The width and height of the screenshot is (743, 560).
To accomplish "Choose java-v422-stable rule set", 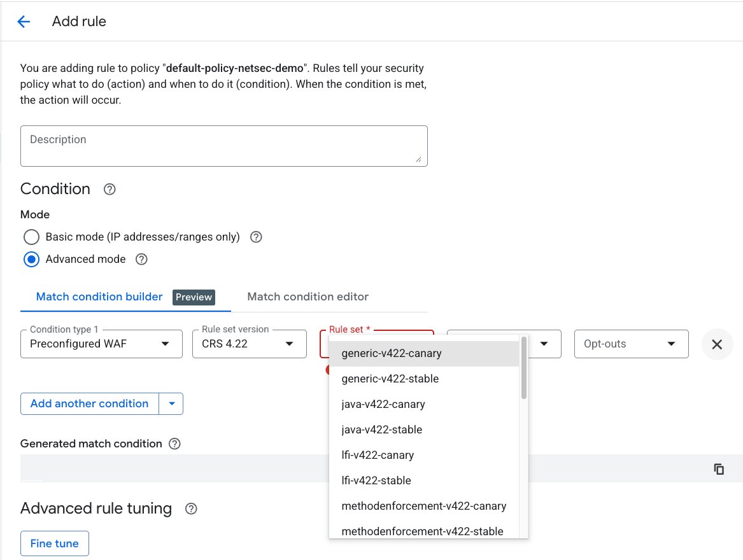I will tap(424, 430).
